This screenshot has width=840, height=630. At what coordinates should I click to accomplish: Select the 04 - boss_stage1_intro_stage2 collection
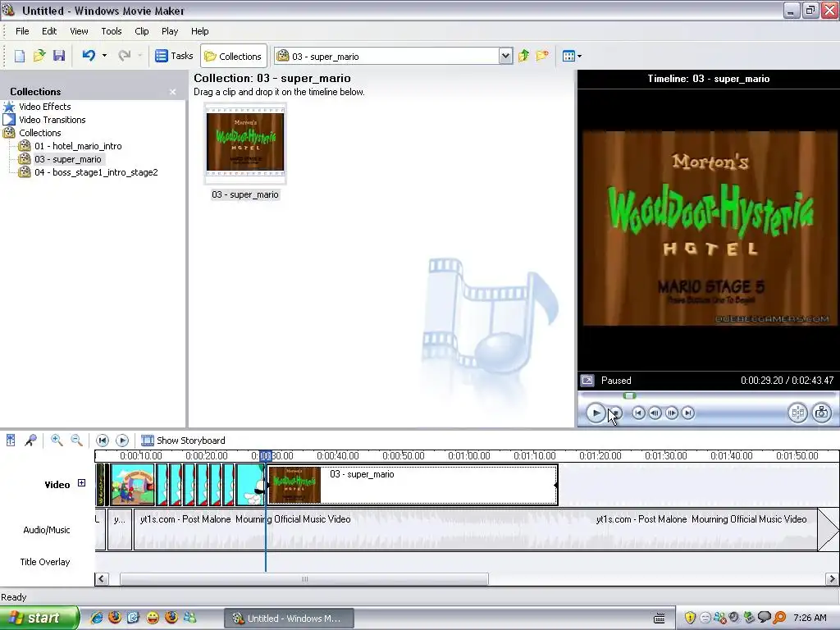97,172
